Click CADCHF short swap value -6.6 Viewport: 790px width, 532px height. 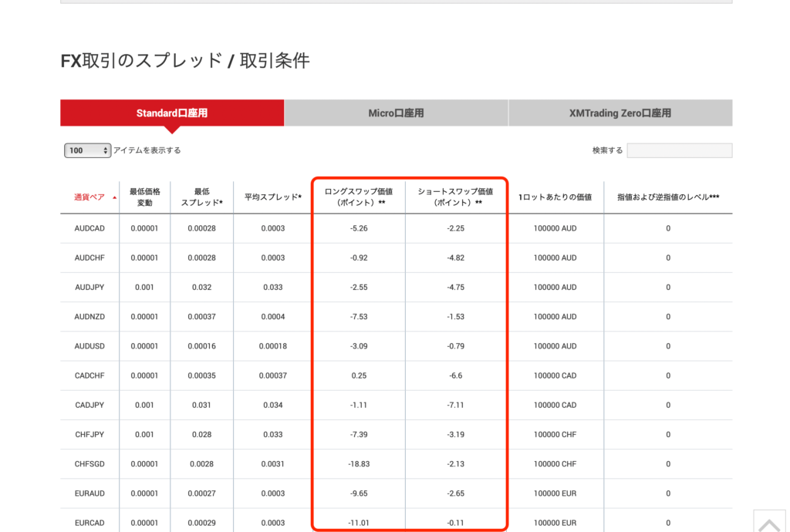coord(455,375)
